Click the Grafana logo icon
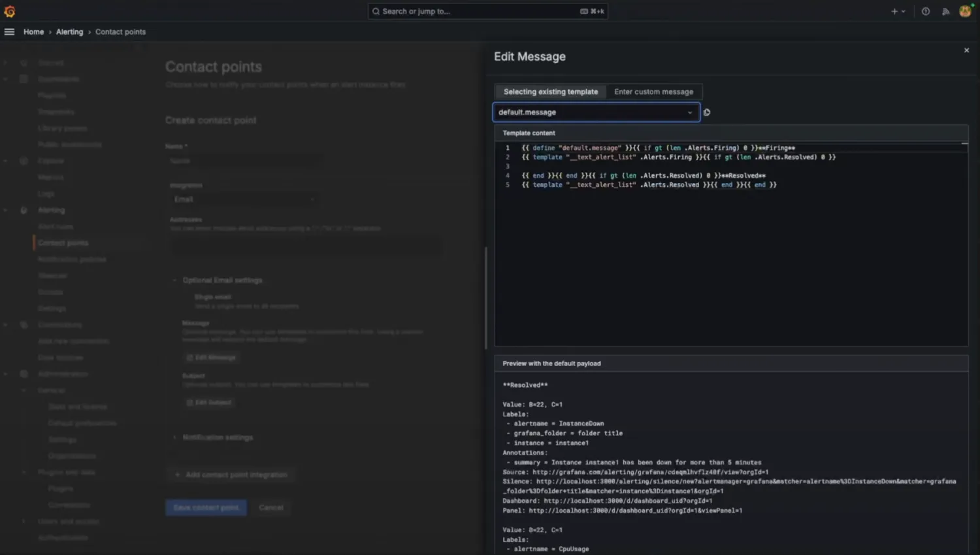 [9, 11]
